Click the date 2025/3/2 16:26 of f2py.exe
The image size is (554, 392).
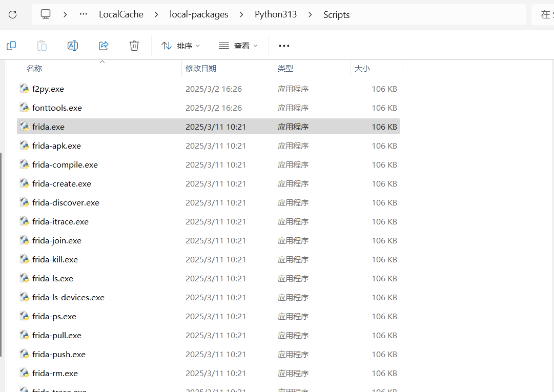214,89
